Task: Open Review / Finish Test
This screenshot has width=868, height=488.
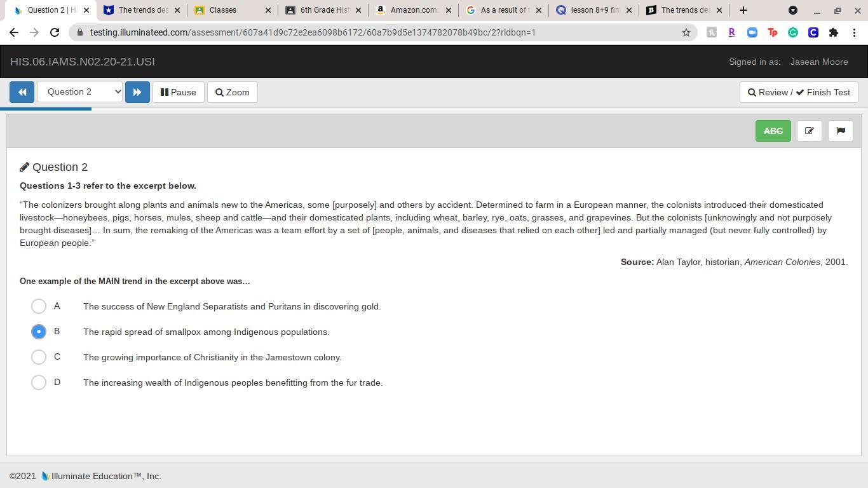Action: pyautogui.click(x=799, y=92)
